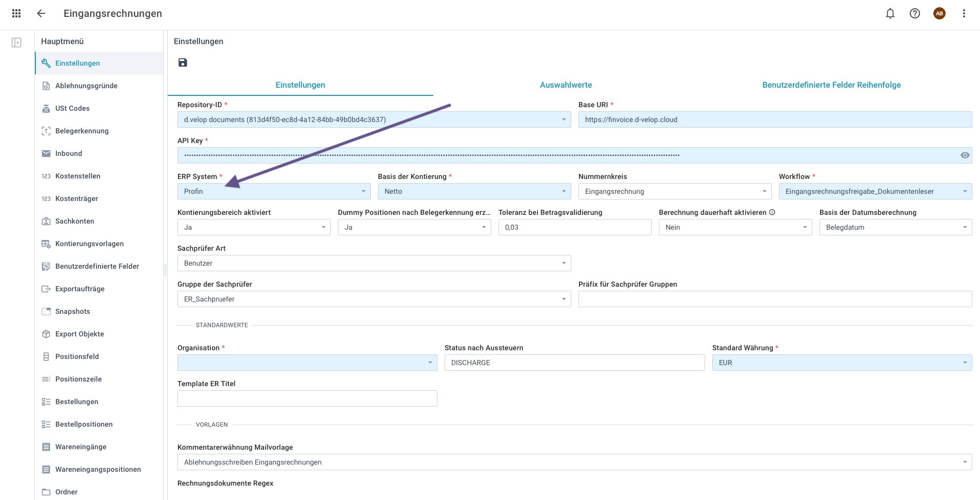Image resolution: width=980 pixels, height=500 pixels.
Task: Open the notifications bell
Action: 890,13
